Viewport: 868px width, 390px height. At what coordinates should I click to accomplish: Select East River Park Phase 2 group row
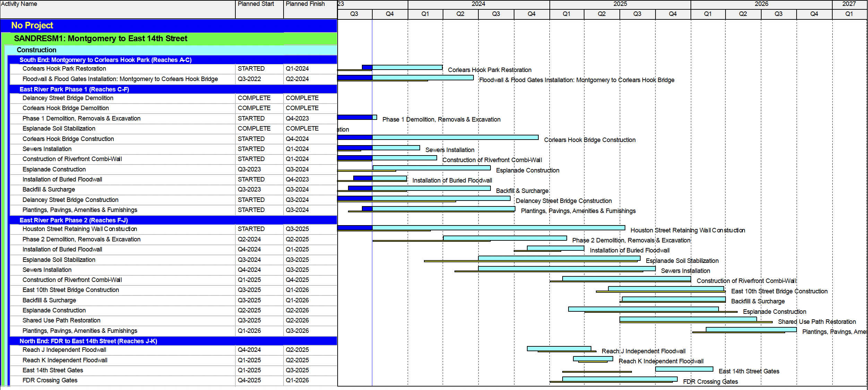point(173,220)
